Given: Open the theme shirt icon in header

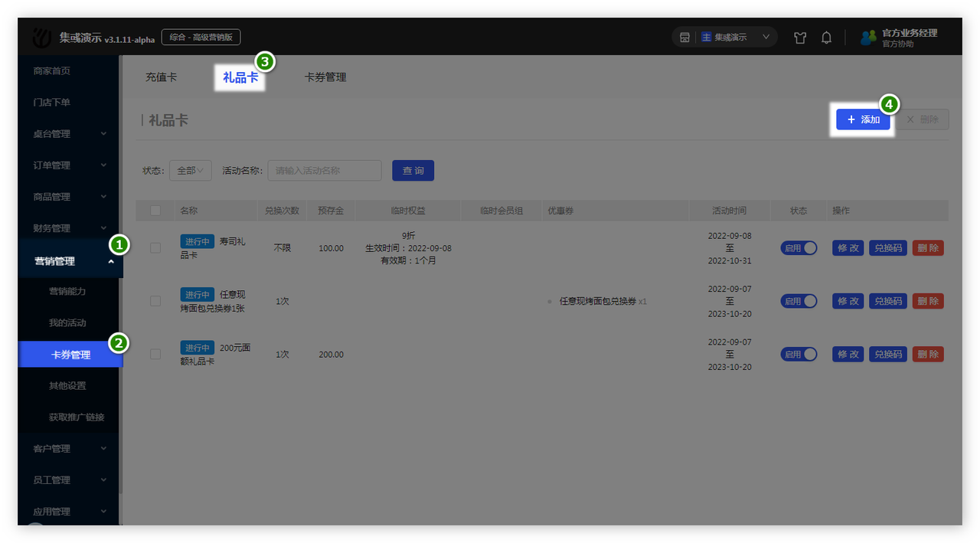Looking at the screenshot, I should click(x=800, y=38).
